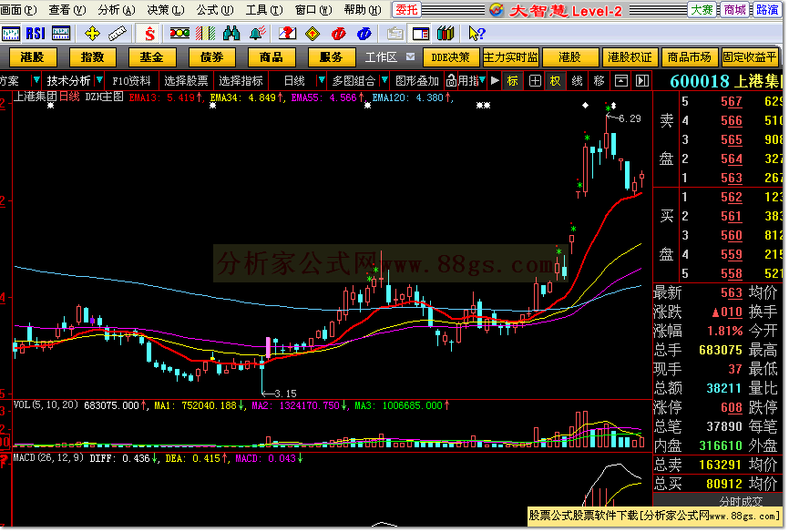Open the binoculars search tool

[231, 34]
